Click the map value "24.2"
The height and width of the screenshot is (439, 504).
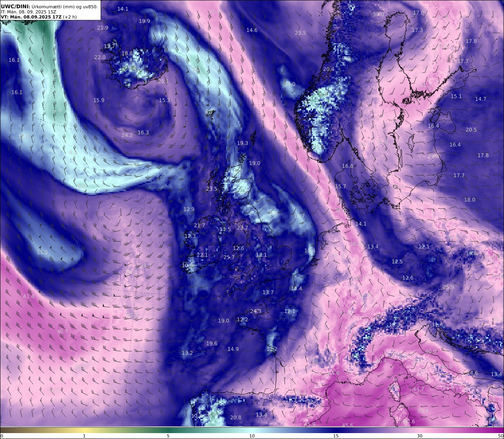127,135
